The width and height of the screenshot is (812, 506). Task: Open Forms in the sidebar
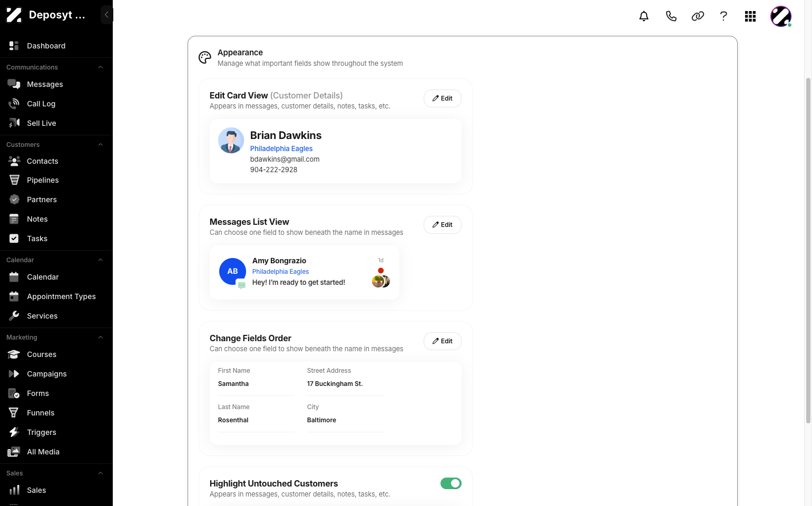(56, 393)
